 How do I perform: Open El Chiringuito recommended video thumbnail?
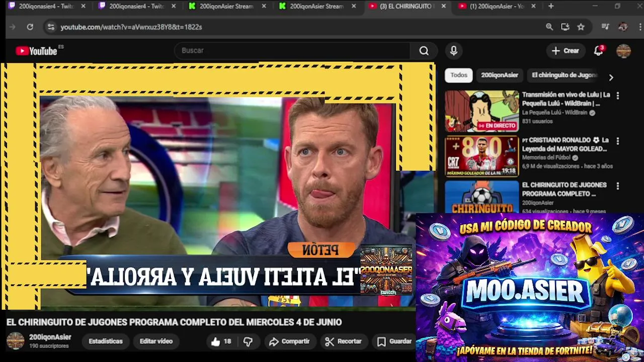(x=481, y=197)
